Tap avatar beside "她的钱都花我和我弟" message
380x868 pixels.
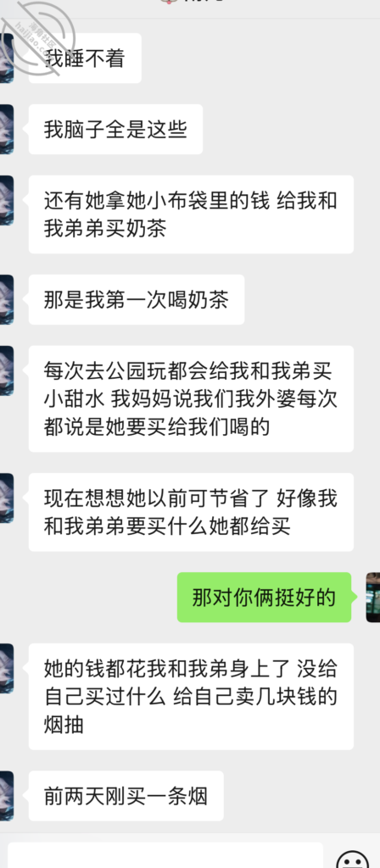point(7,668)
